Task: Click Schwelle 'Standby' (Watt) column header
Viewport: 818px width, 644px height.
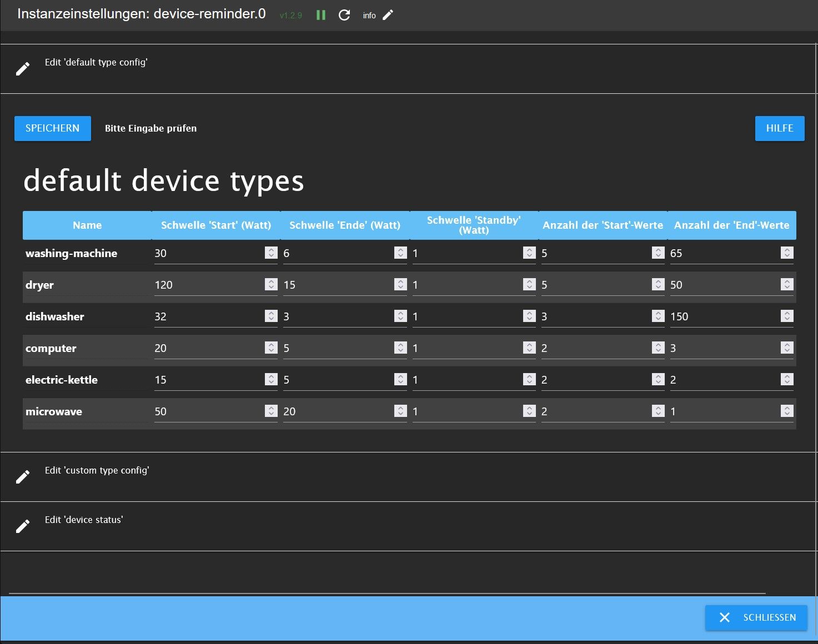Action: (474, 225)
